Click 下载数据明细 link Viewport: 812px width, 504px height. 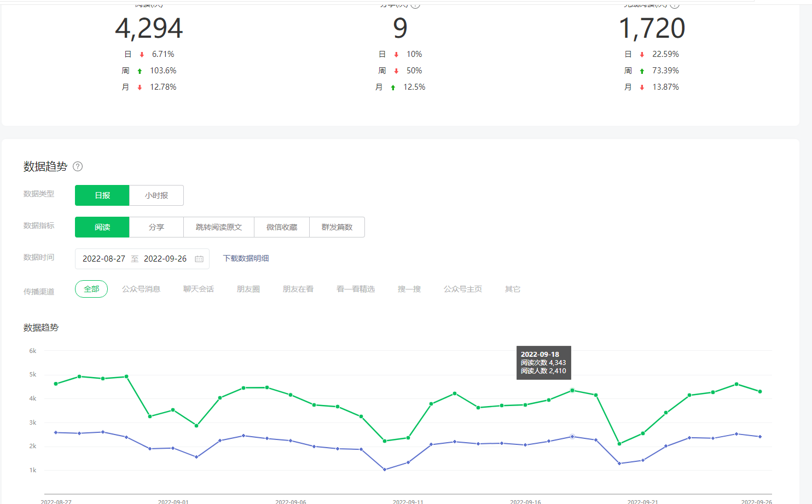tap(246, 258)
